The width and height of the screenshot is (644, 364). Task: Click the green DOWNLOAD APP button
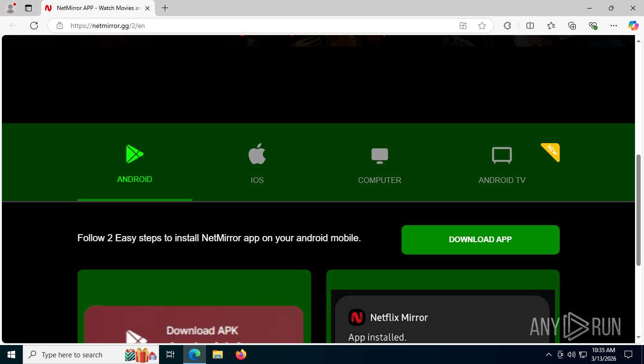coord(481,240)
